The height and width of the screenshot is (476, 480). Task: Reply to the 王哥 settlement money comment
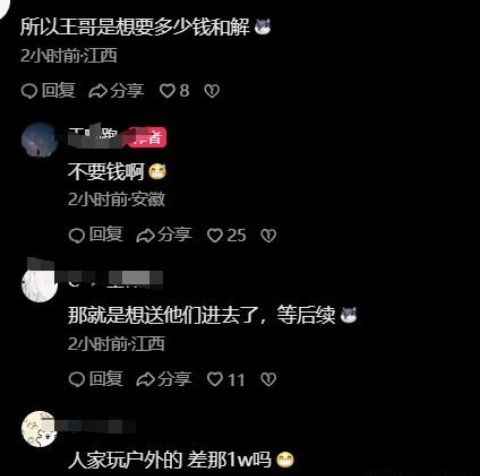(x=48, y=91)
